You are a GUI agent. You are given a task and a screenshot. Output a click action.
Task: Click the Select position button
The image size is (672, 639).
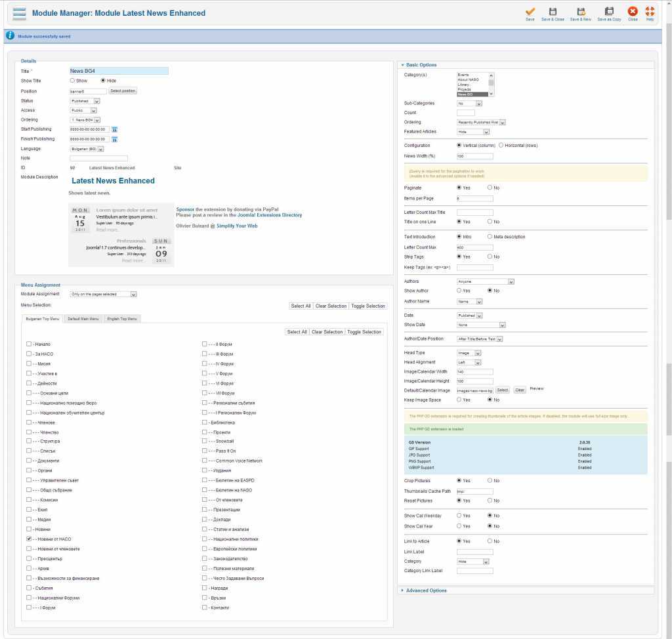click(123, 91)
